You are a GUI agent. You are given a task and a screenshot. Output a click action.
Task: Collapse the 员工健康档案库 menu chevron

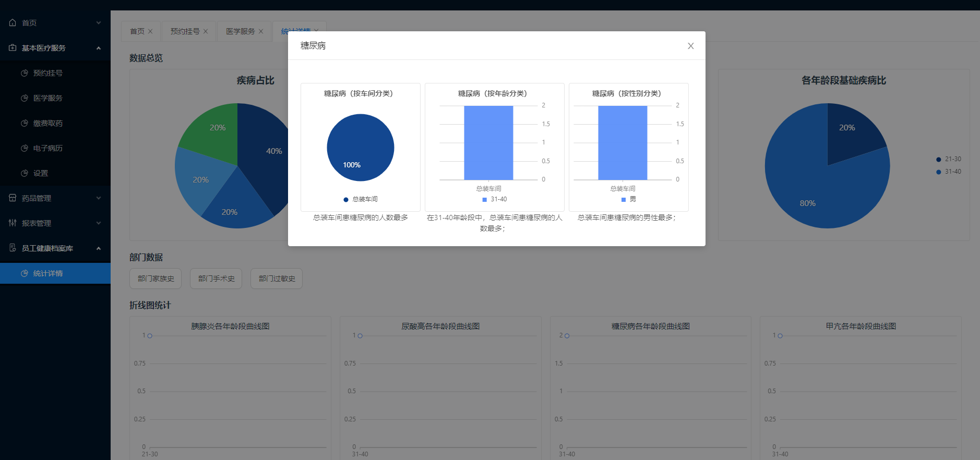(99, 248)
